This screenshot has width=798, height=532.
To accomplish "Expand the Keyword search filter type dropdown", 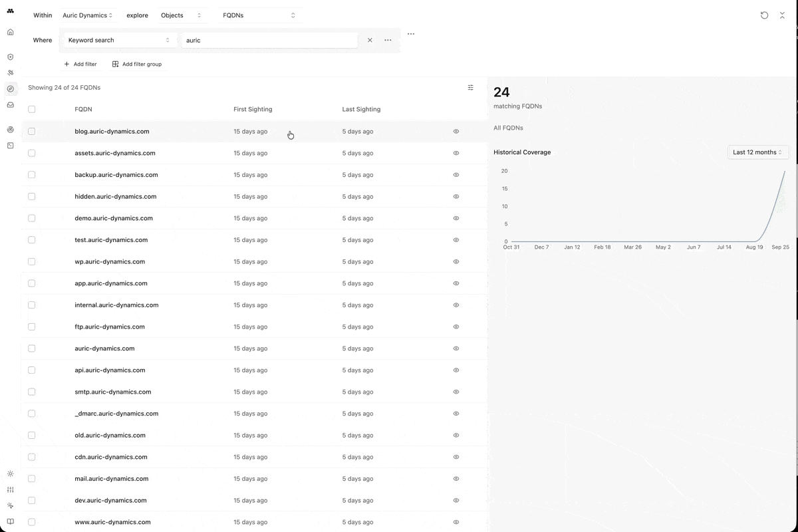I will pyautogui.click(x=119, y=41).
